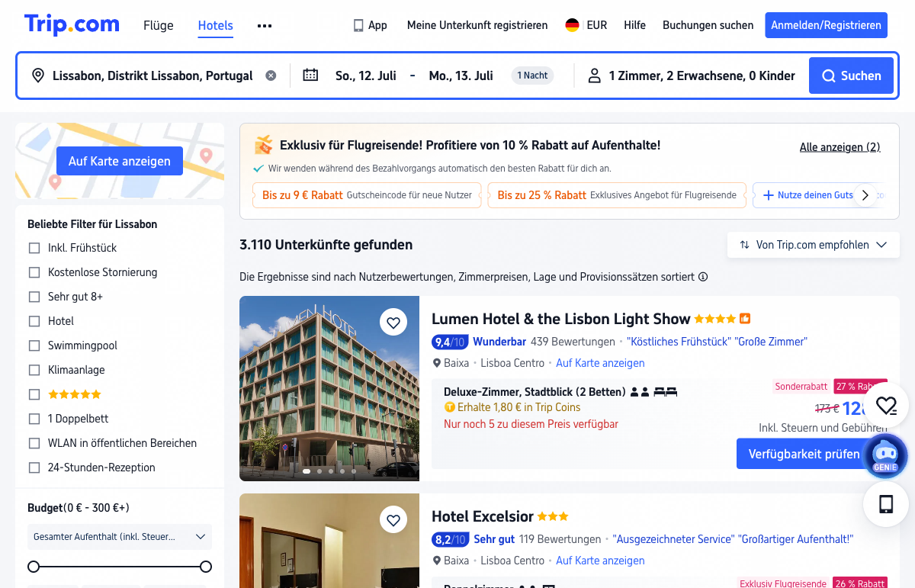Show Hotel Excelsior on map link
The image size is (915, 588).
tap(600, 561)
